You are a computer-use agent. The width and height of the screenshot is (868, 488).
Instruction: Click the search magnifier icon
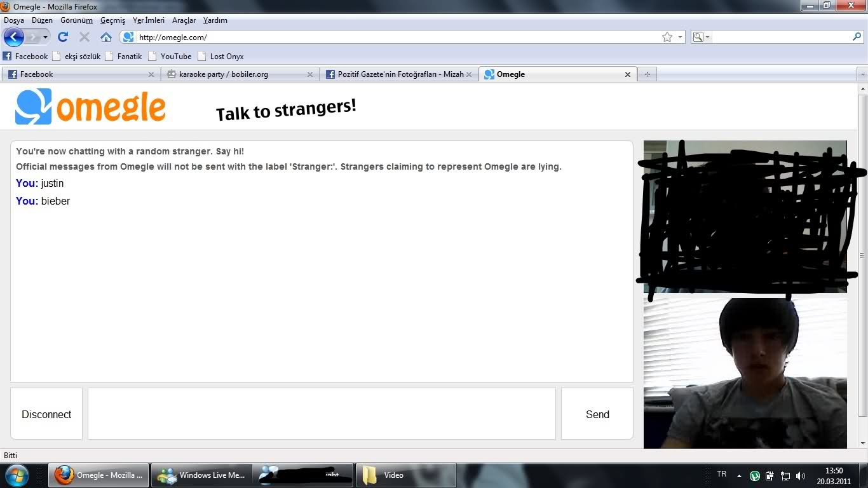(x=857, y=37)
